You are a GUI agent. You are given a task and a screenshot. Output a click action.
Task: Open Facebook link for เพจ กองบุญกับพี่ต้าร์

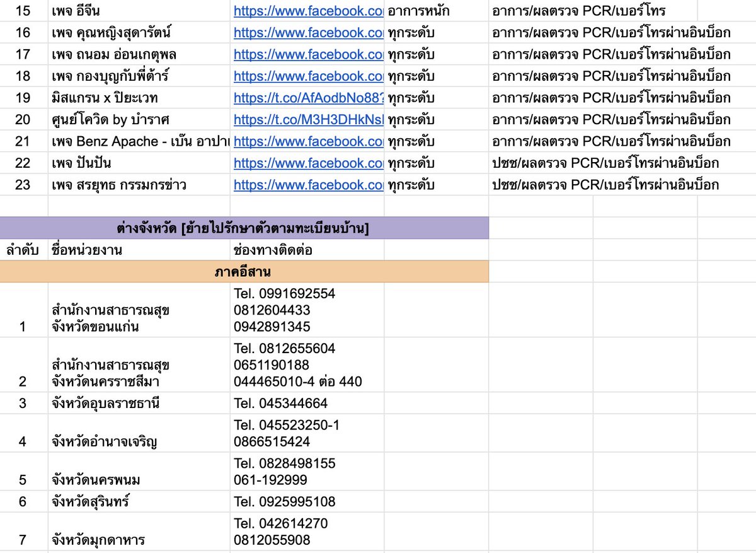[308, 76]
